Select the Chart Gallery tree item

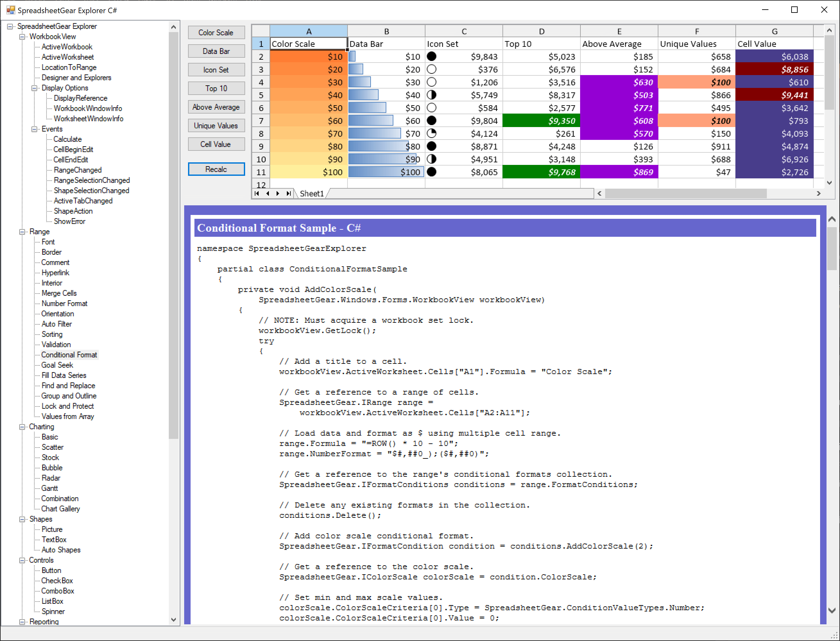(61, 509)
